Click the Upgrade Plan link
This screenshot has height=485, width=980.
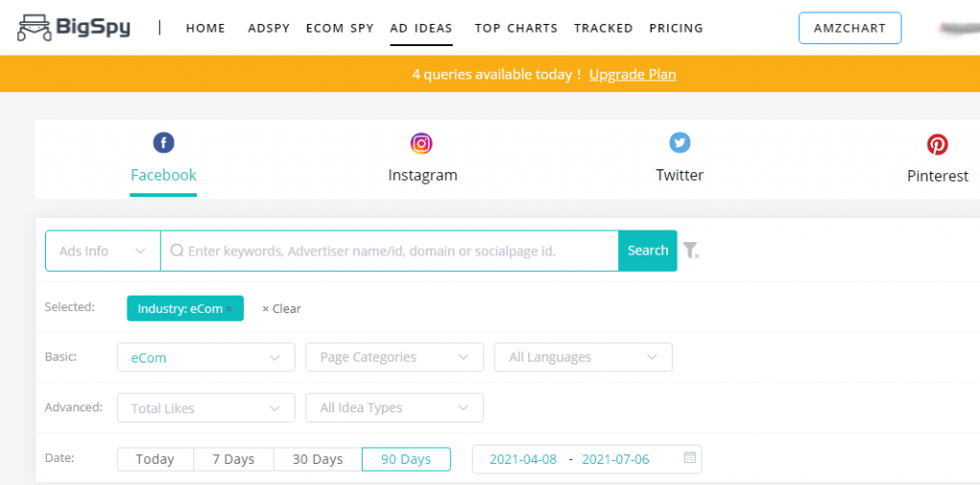(633, 75)
